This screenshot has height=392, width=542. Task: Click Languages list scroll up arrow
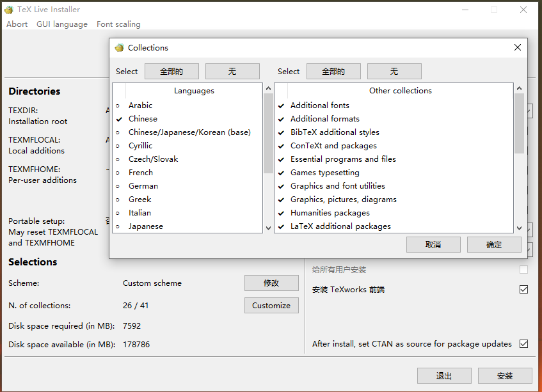pos(268,88)
